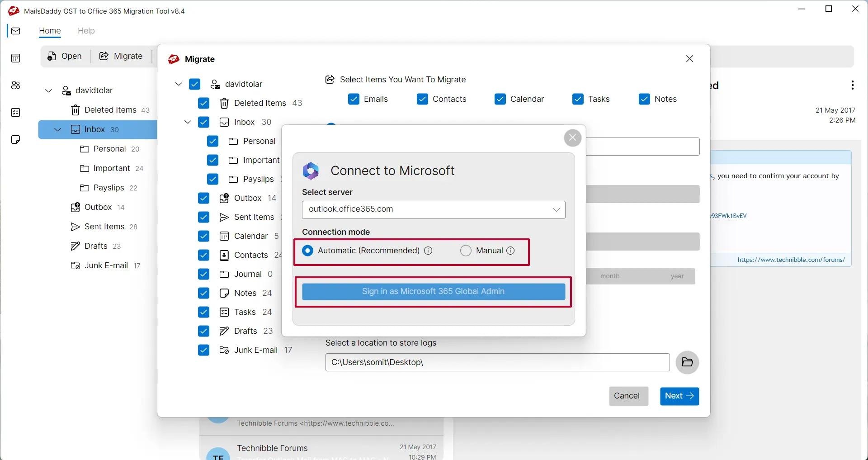Edit the log location path field

(497, 362)
